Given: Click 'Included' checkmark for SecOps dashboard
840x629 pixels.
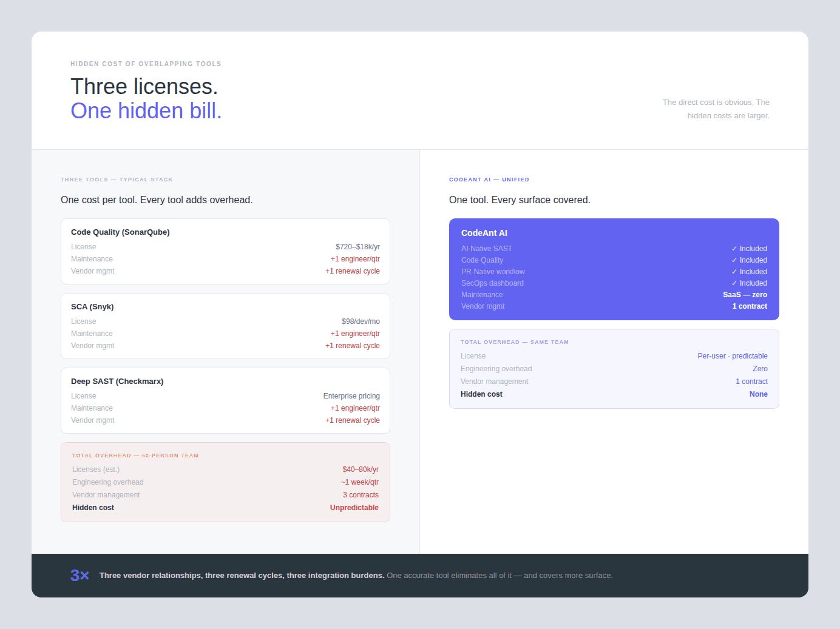Looking at the screenshot, I should [x=749, y=283].
